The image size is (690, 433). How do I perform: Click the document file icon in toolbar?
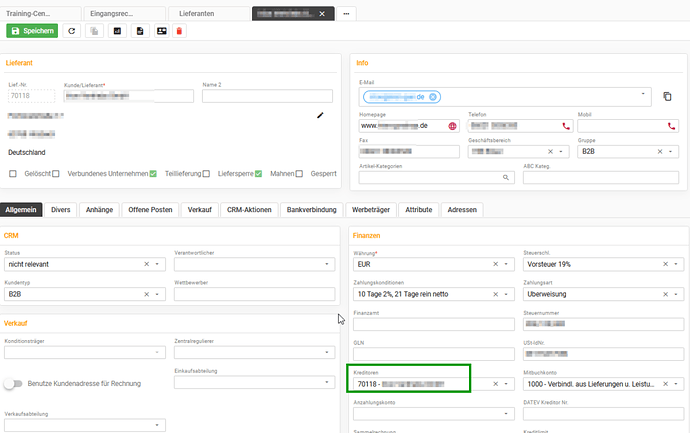pos(140,31)
